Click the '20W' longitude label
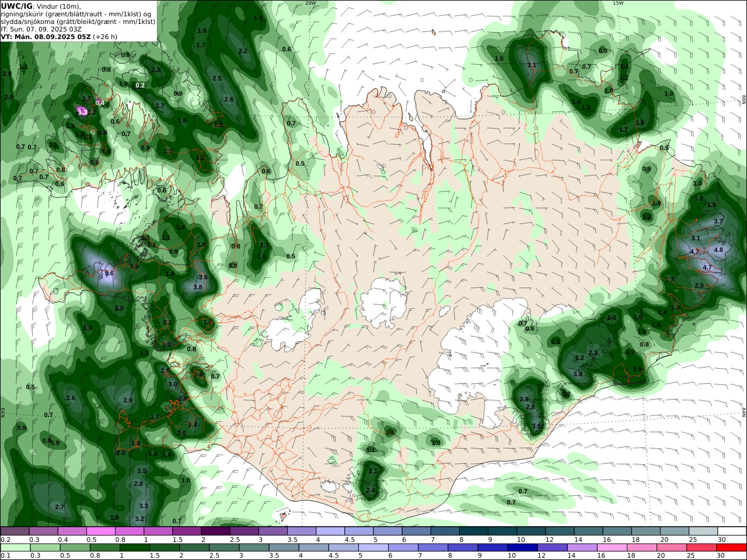 tap(310, 3)
